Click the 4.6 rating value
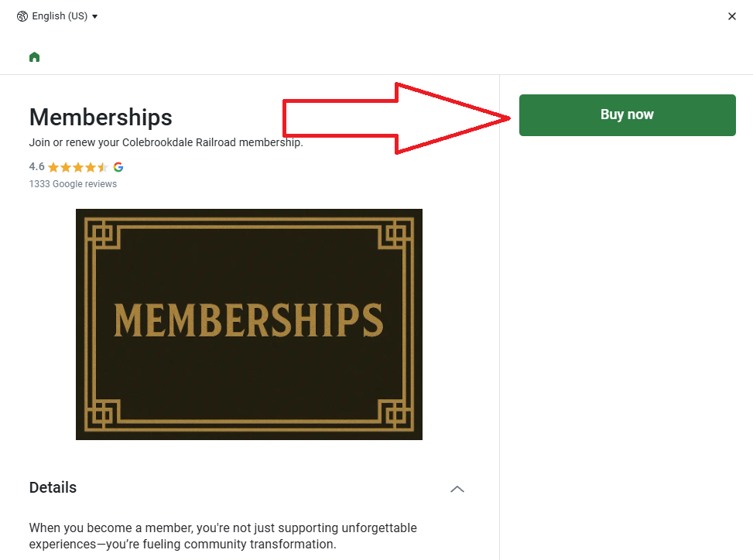753x560 pixels. tap(36, 166)
